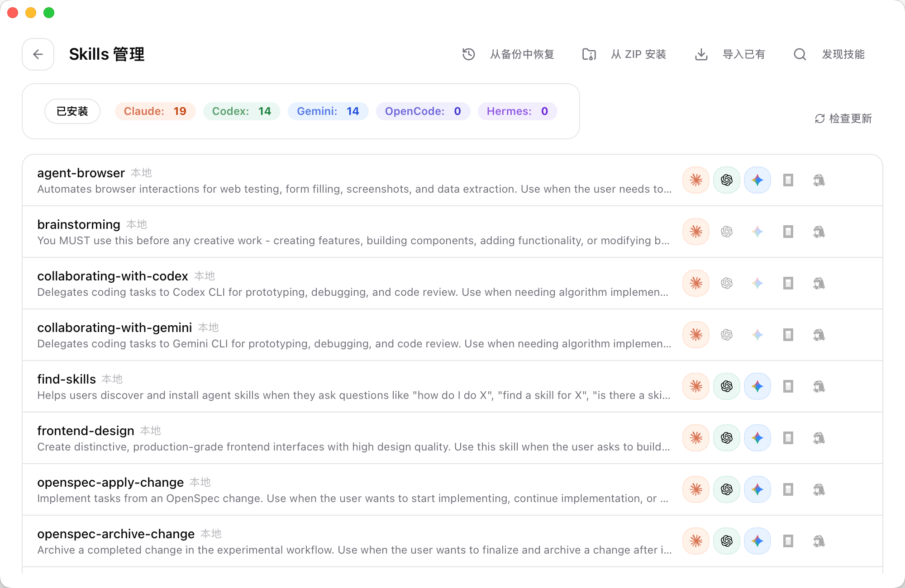The width and height of the screenshot is (905, 588).
Task: Select the 已安装 tab
Action: 72,111
